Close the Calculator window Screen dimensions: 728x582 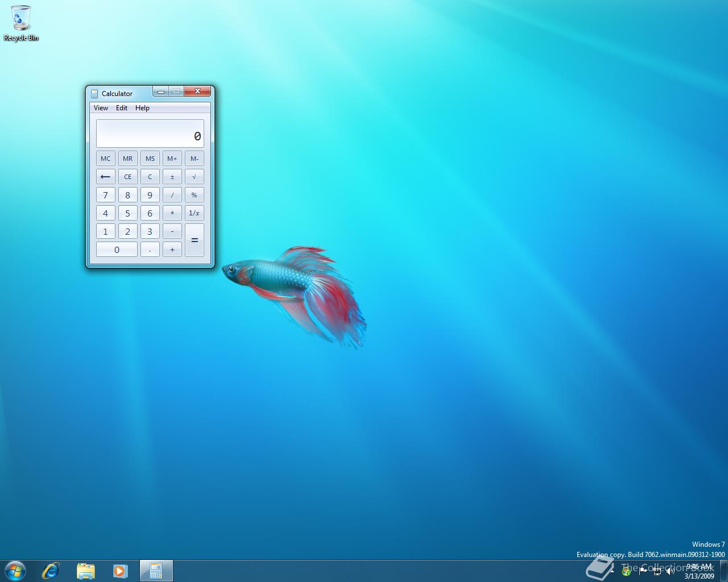point(197,92)
